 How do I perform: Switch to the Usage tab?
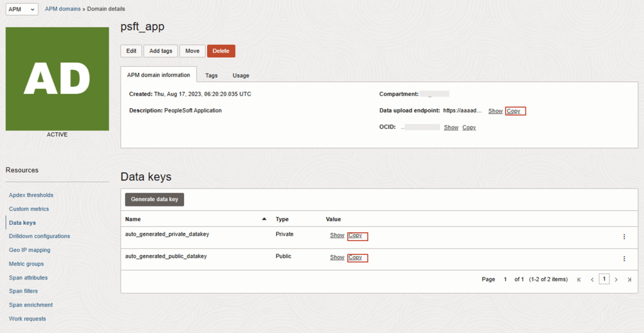[240, 76]
